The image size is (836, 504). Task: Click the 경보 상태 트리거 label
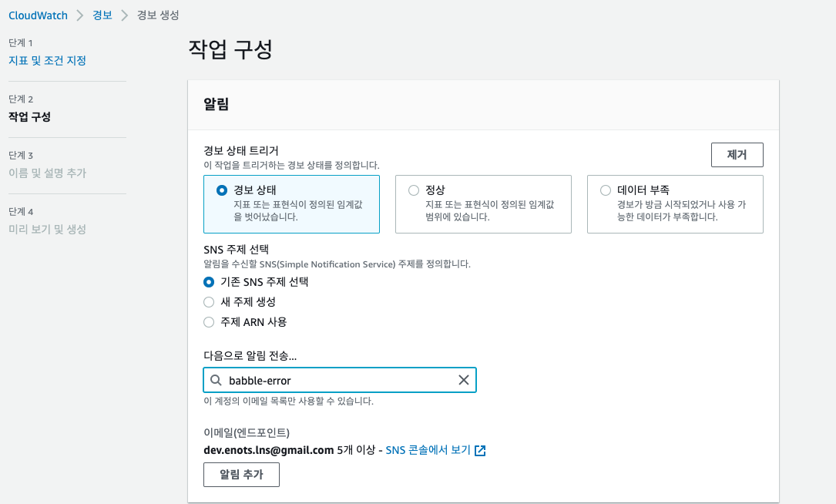241,150
